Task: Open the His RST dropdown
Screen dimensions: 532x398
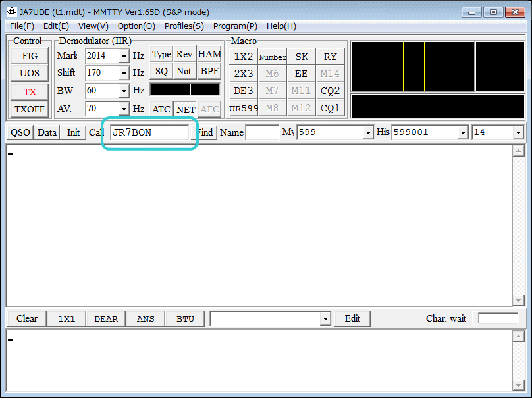Action: coord(463,133)
